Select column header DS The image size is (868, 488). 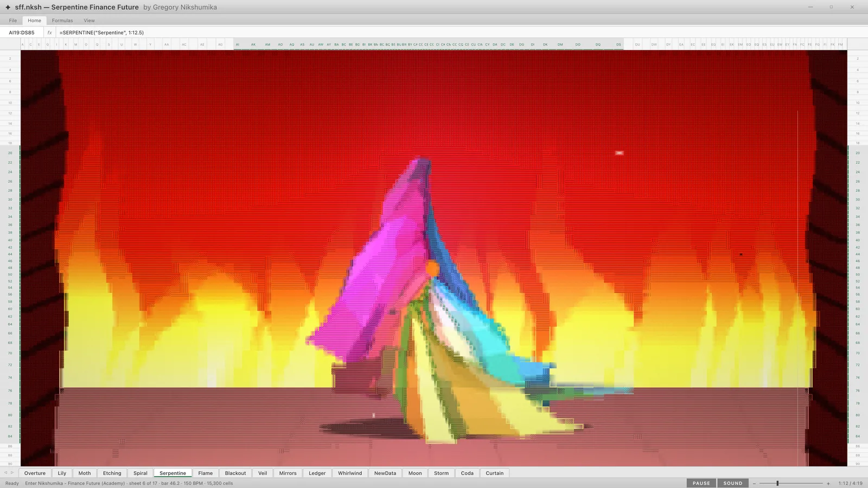[618, 44]
